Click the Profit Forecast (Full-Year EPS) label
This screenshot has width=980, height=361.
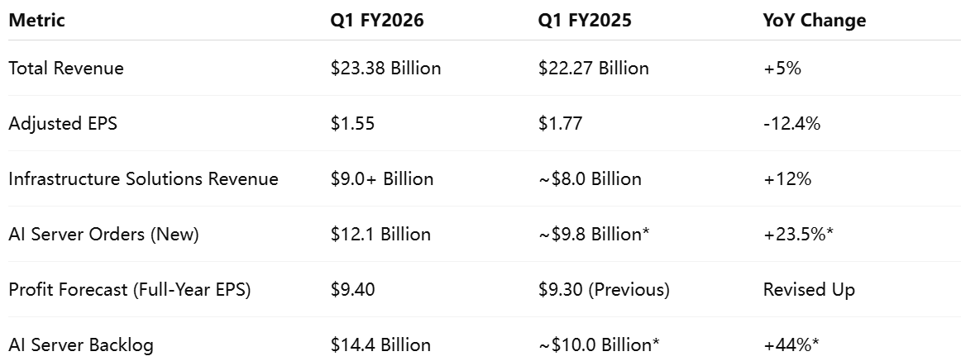point(129,290)
